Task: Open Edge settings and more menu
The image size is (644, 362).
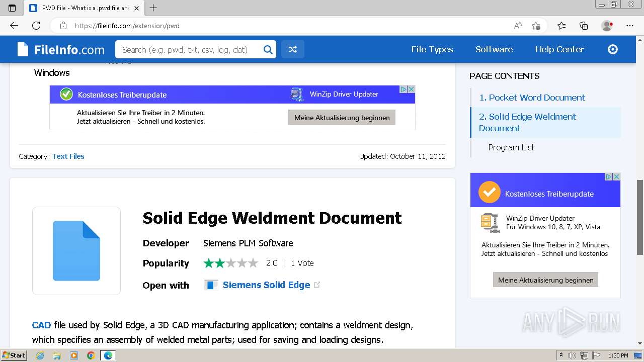Action: (x=630, y=26)
